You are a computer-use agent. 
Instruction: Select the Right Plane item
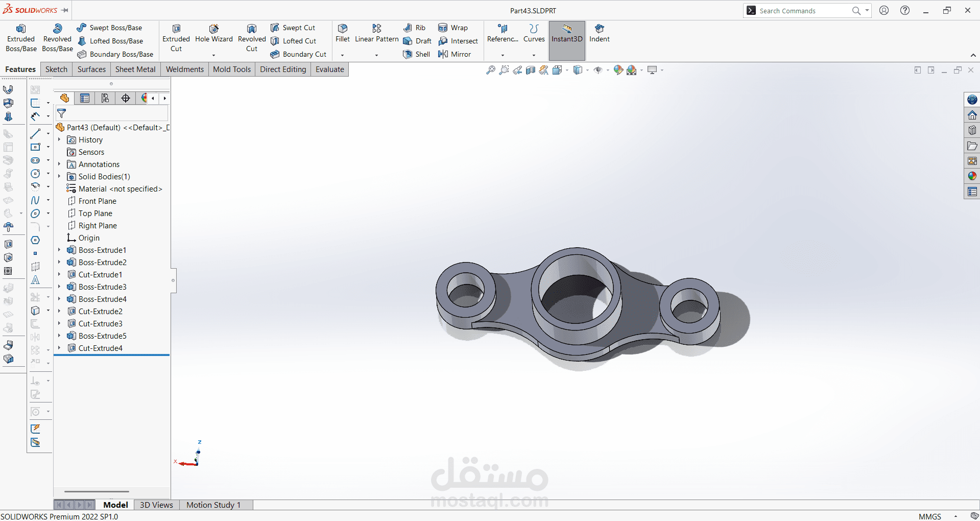coord(92,225)
